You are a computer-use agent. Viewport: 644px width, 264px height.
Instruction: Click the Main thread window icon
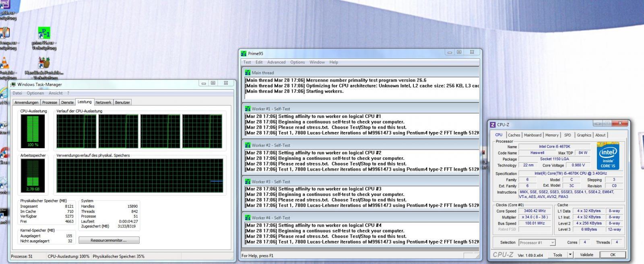(248, 73)
